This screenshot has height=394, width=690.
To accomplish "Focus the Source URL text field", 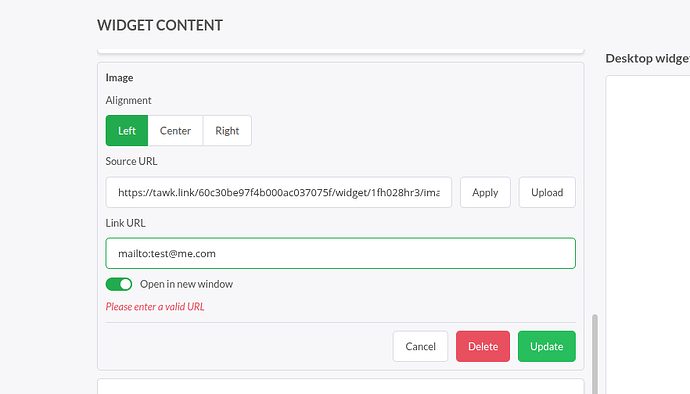I will (279, 192).
